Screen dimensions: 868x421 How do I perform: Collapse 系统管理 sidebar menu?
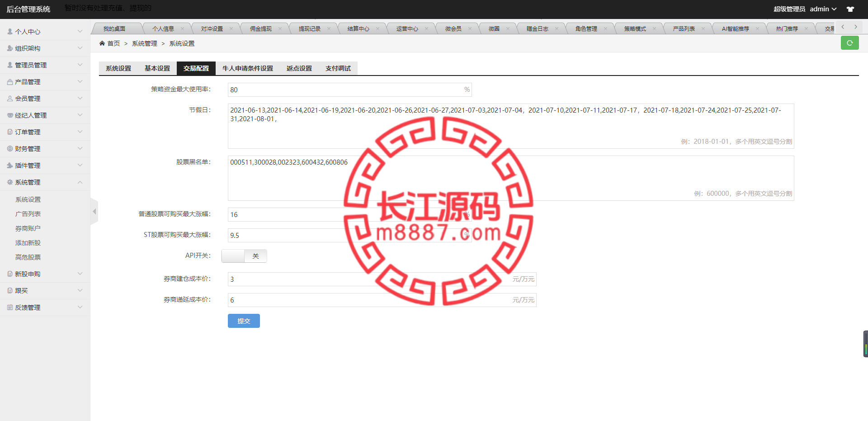click(x=45, y=182)
